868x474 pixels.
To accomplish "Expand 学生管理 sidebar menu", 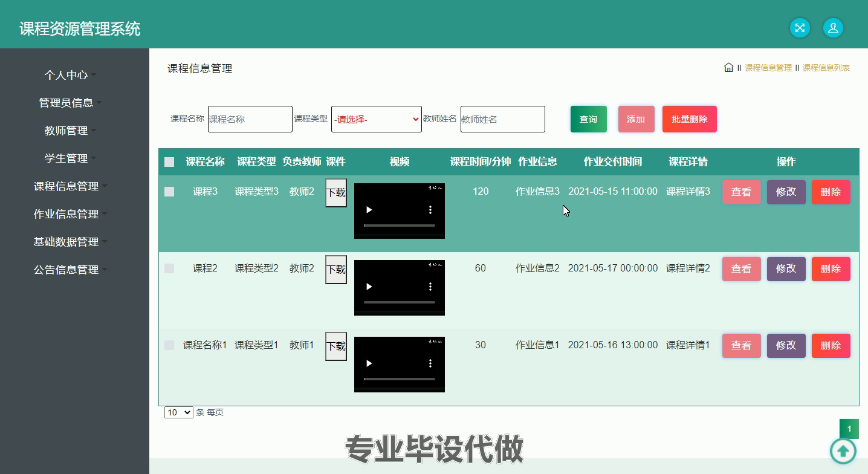I will [70, 158].
